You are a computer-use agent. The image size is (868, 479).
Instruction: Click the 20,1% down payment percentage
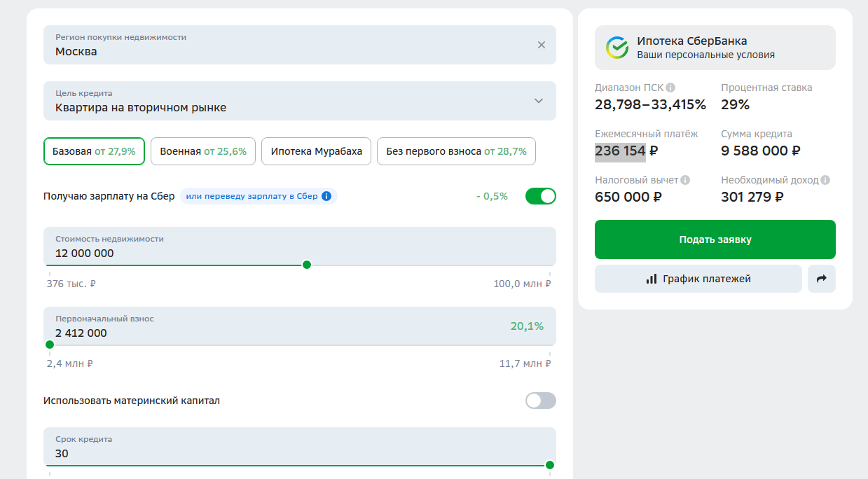(x=527, y=326)
